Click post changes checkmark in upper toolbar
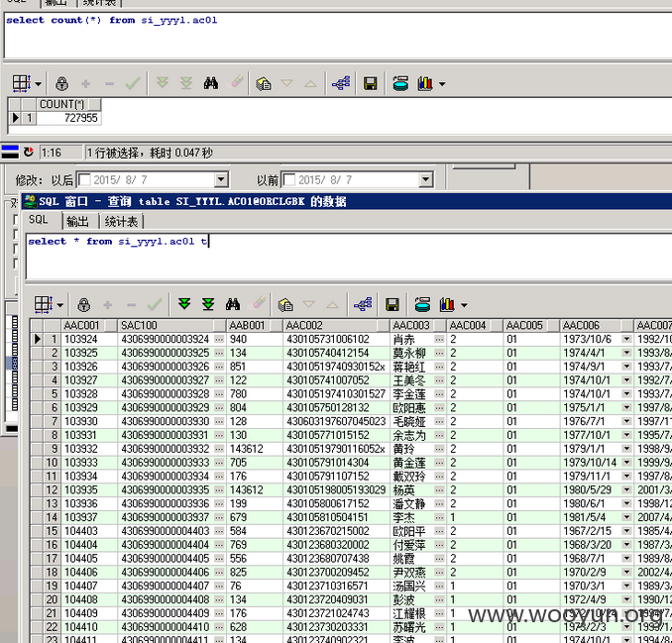The height and width of the screenshot is (643, 672). (133, 83)
